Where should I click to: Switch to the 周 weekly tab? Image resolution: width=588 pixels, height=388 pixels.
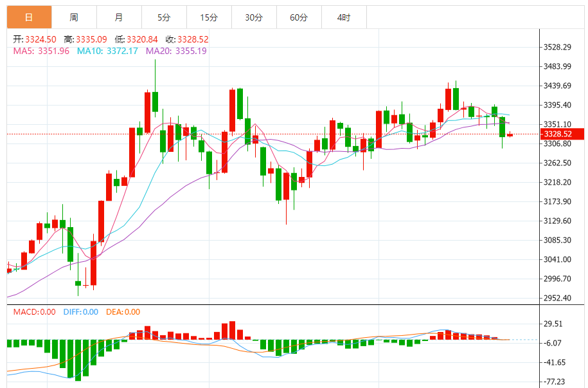pos(75,17)
